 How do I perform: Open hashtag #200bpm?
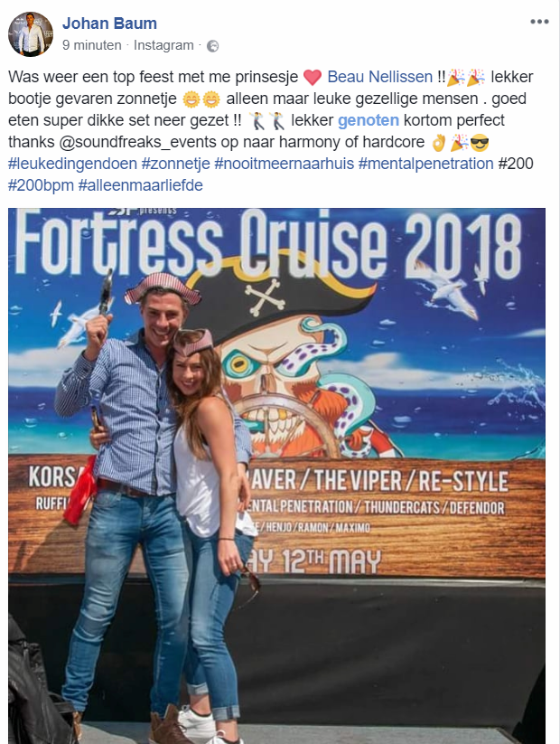click(x=41, y=185)
